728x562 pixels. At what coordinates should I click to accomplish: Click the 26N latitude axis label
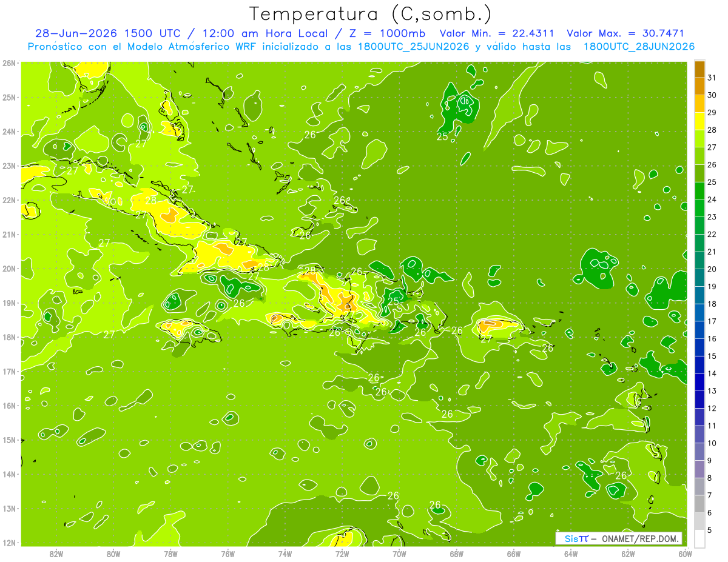pyautogui.click(x=9, y=63)
